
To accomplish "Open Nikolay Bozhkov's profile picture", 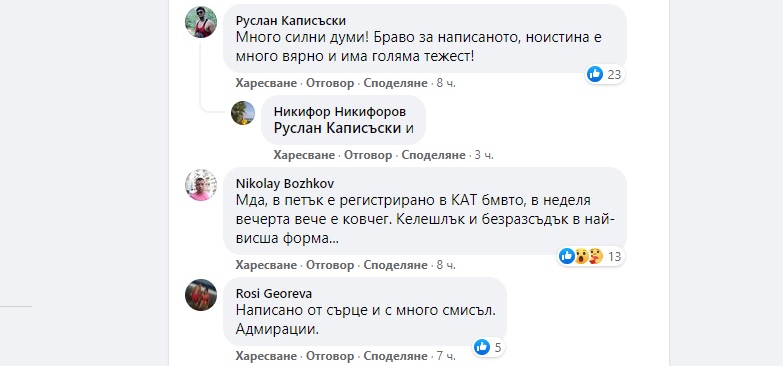I will click(201, 185).
